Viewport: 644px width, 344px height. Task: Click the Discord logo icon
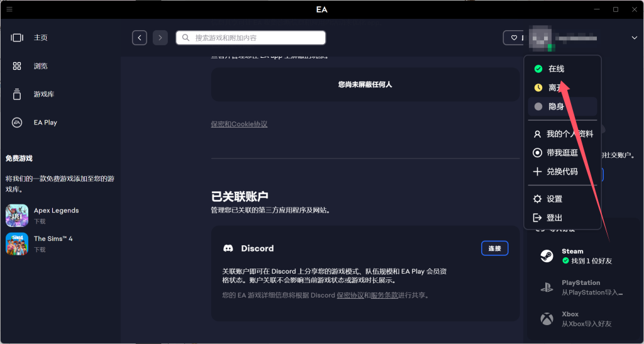coord(228,248)
